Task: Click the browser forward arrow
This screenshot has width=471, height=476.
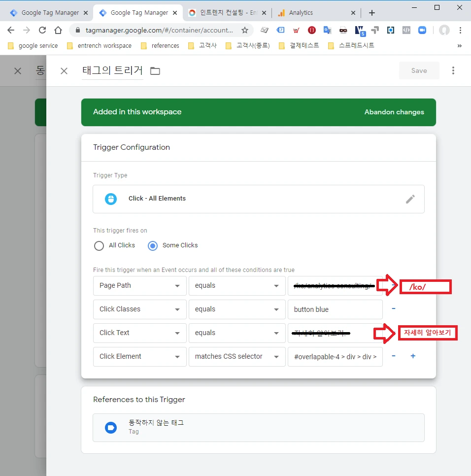Action: [27, 30]
